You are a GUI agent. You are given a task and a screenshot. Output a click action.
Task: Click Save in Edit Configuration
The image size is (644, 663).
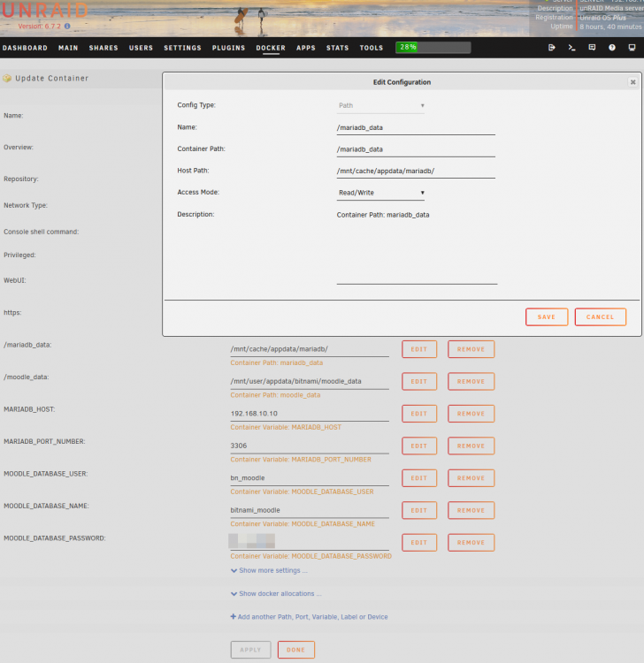click(547, 317)
